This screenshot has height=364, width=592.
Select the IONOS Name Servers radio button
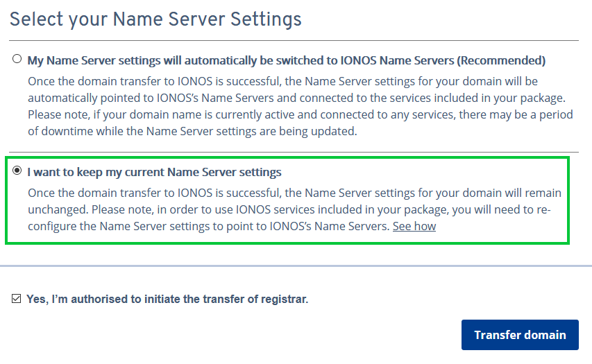17,59
